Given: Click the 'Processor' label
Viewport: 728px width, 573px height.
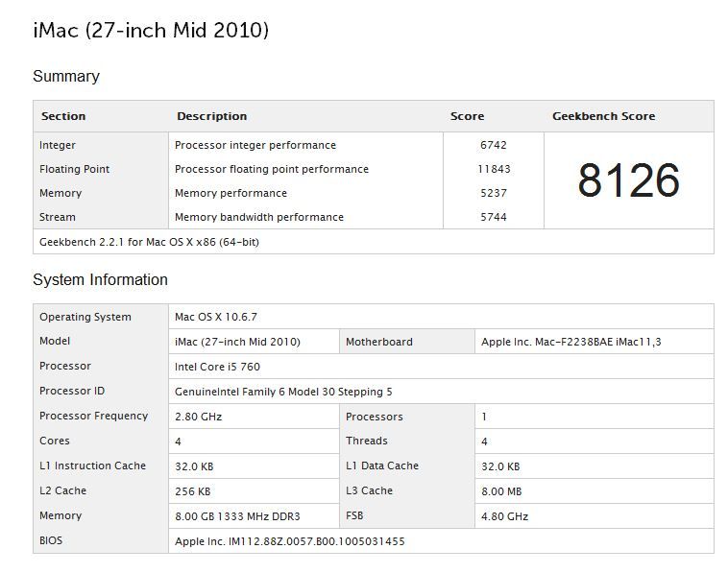Looking at the screenshot, I should (65, 366).
